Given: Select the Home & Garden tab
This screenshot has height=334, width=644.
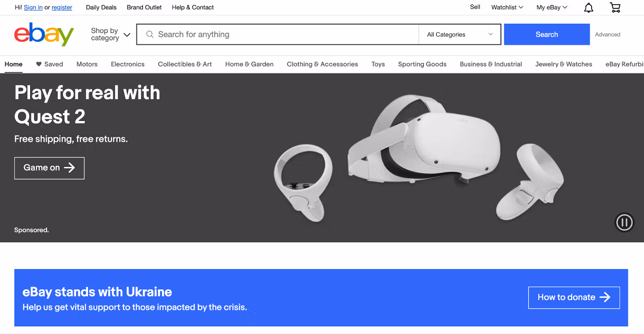Looking at the screenshot, I should [x=249, y=64].
